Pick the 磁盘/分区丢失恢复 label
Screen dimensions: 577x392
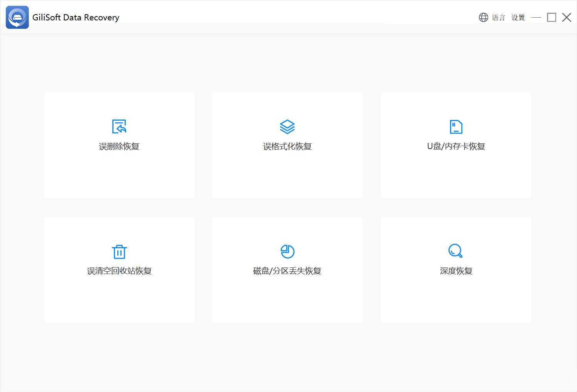[287, 271]
